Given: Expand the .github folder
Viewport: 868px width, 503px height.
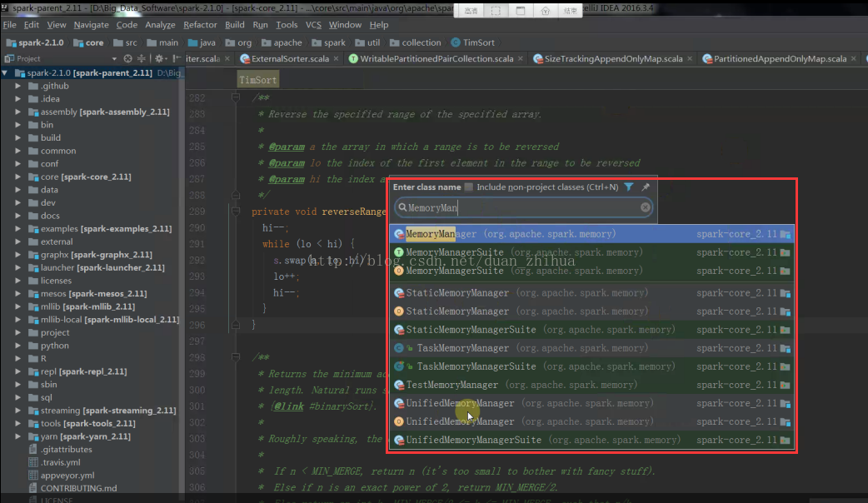Looking at the screenshot, I should (17, 86).
